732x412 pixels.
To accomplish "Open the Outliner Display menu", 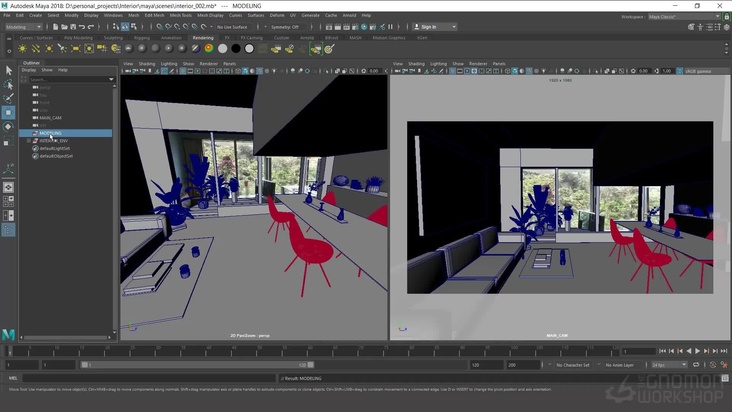I will (29, 70).
